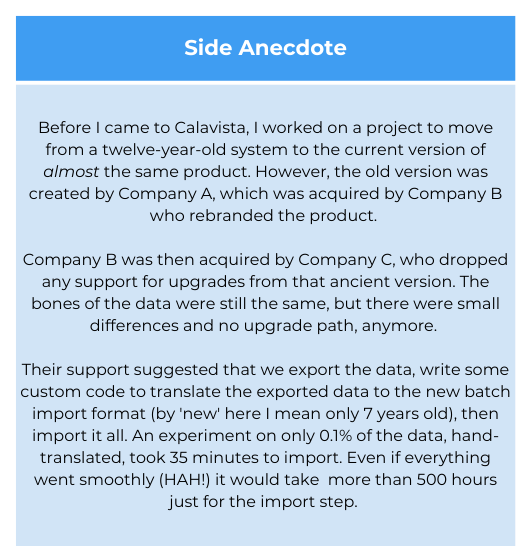The image size is (529, 560).
Task: Click the italic word almost
Action: pos(71,172)
